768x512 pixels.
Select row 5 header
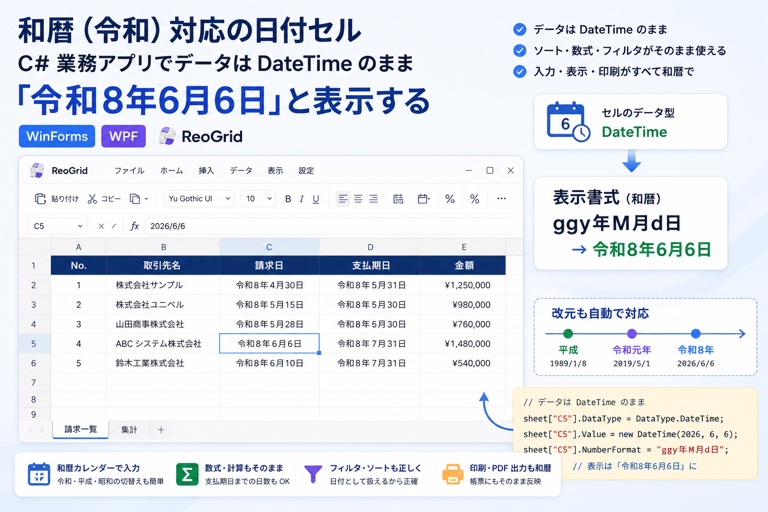(x=34, y=343)
